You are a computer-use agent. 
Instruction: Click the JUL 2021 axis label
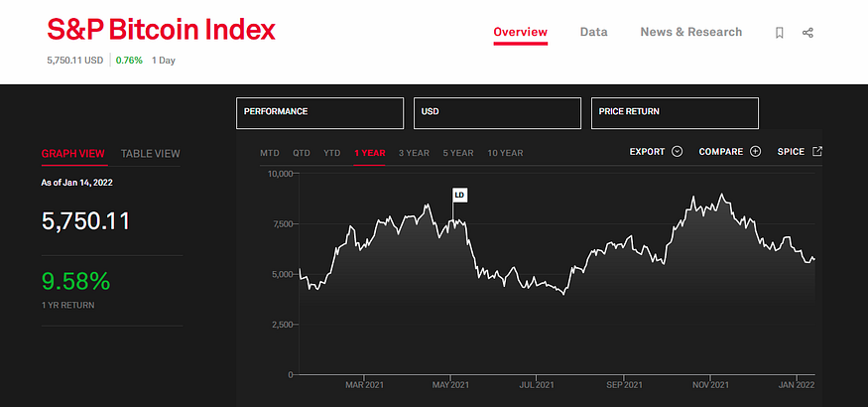537,385
